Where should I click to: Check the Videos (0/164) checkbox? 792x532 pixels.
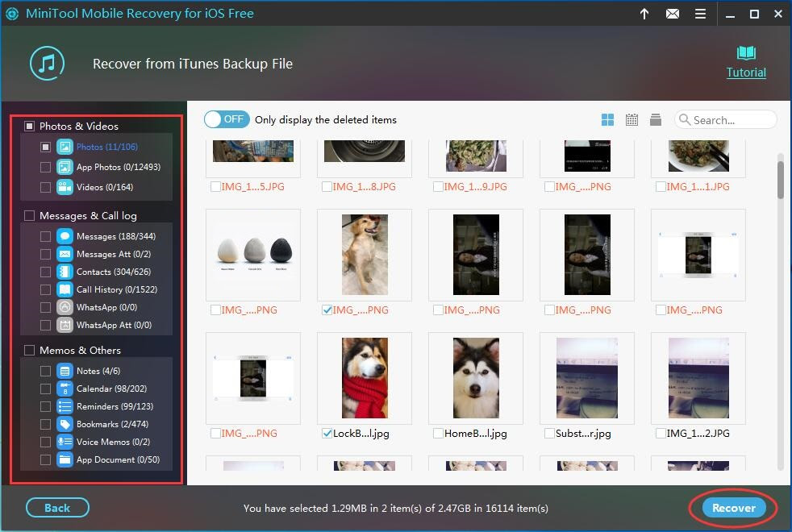click(45, 187)
